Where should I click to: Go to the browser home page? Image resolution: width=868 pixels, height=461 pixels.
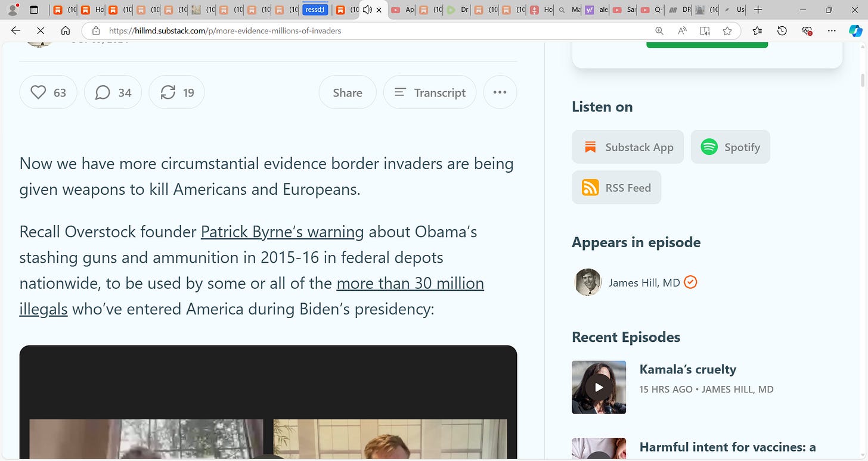click(x=66, y=30)
